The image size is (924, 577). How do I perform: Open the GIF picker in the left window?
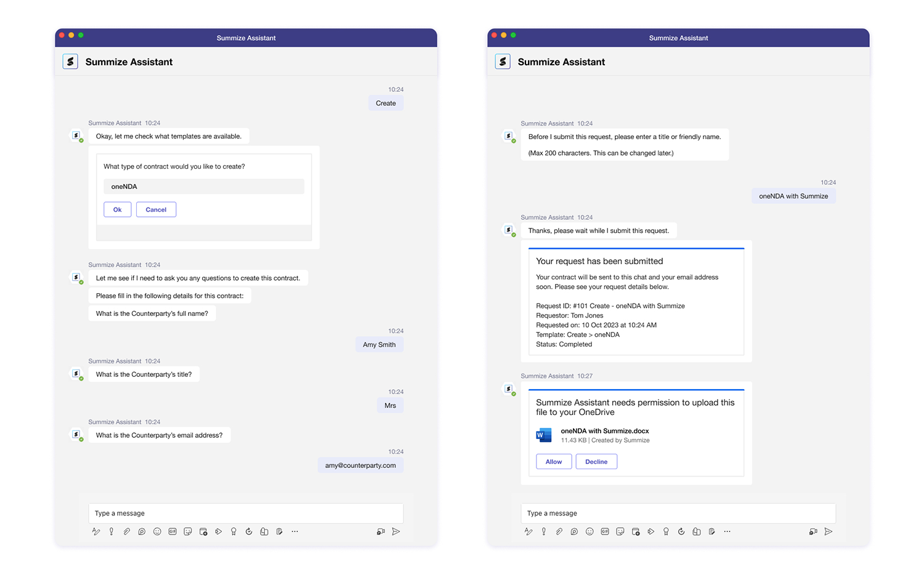172,531
